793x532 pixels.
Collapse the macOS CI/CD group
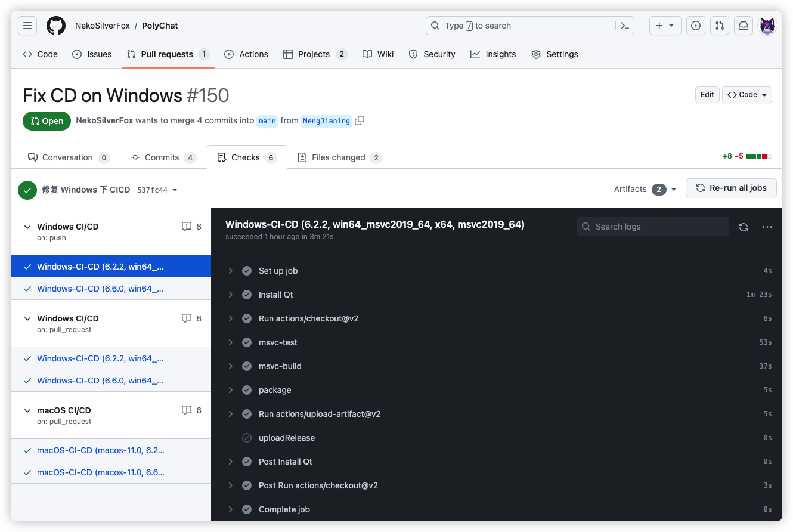[27, 410]
